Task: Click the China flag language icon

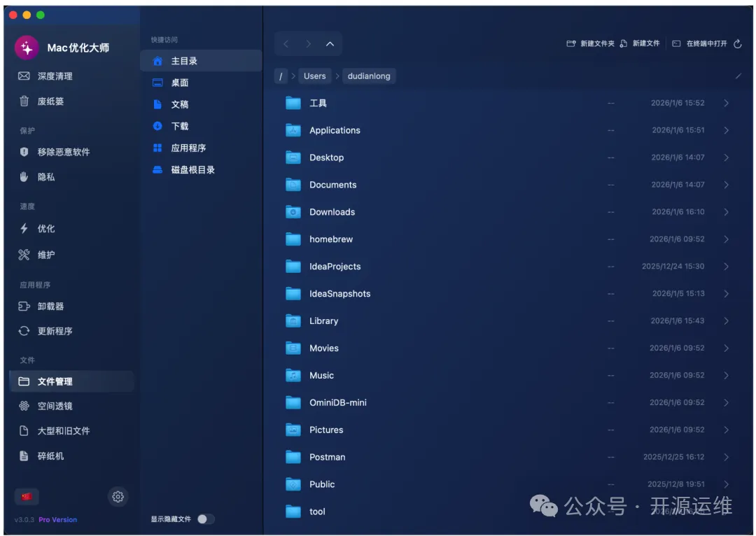Action: tap(27, 497)
